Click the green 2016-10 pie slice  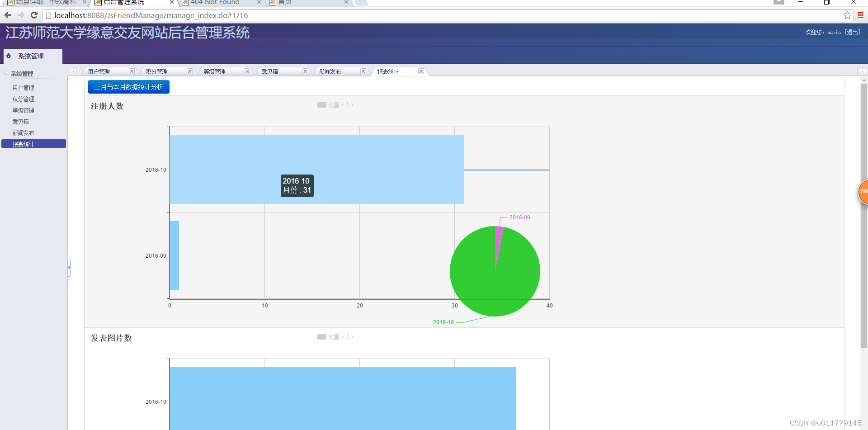tap(495, 280)
